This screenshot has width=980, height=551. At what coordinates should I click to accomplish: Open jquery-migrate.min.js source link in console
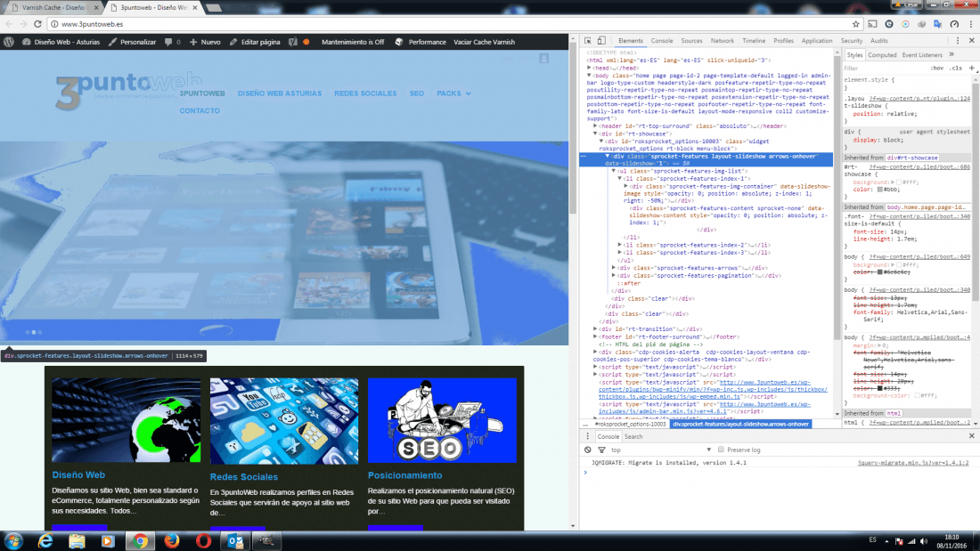[912, 463]
